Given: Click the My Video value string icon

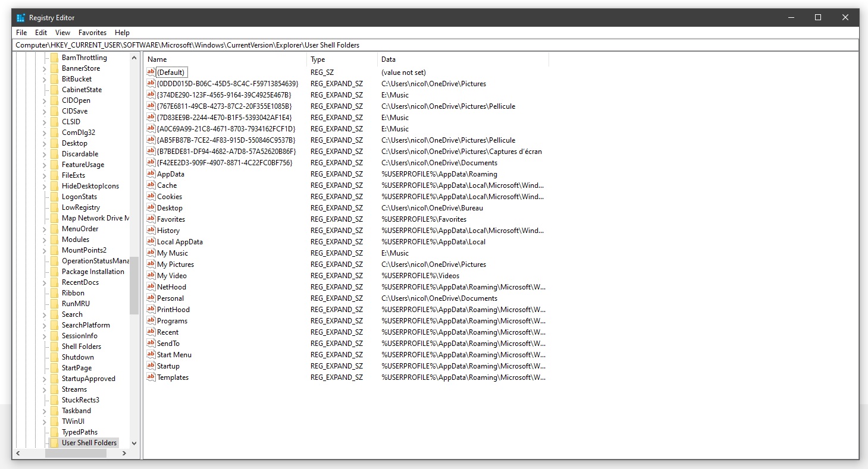Looking at the screenshot, I should [x=151, y=276].
